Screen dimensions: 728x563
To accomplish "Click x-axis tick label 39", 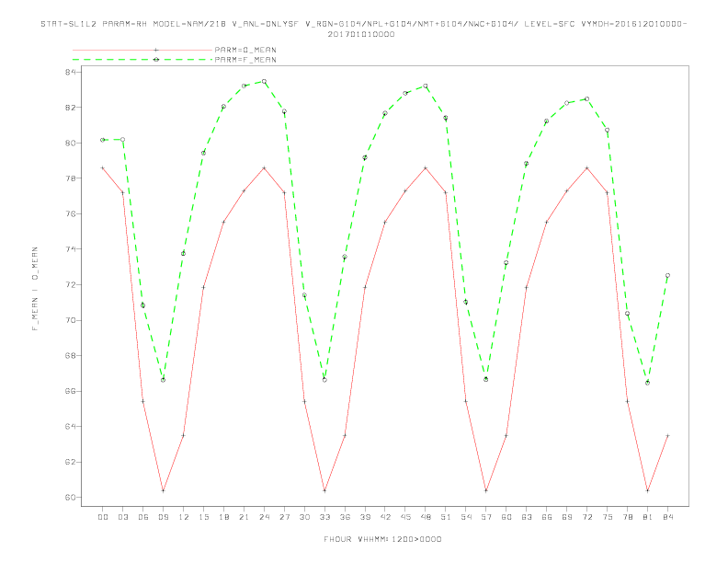I will [x=365, y=517].
